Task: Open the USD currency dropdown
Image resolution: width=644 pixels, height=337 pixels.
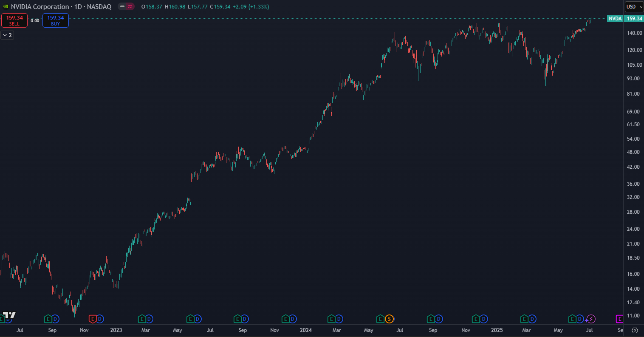Action: coord(635,7)
